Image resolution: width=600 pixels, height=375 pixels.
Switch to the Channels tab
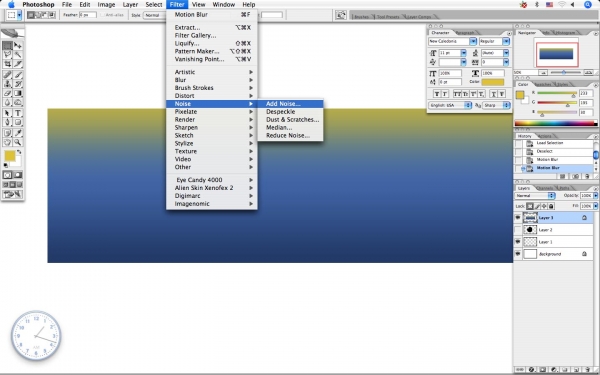point(545,188)
